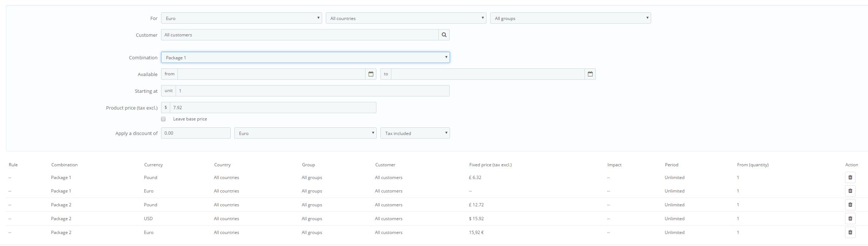The height and width of the screenshot is (246, 868).
Task: Click the Impact column header
Action: coord(614,165)
